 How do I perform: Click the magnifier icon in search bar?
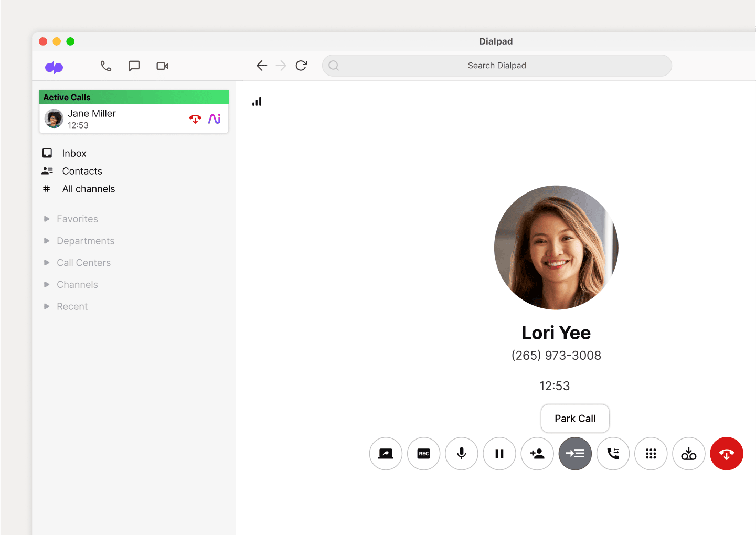pos(334,66)
